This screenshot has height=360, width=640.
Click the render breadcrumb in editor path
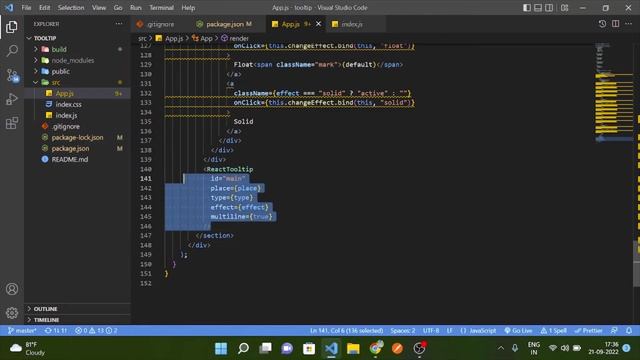tap(235, 38)
